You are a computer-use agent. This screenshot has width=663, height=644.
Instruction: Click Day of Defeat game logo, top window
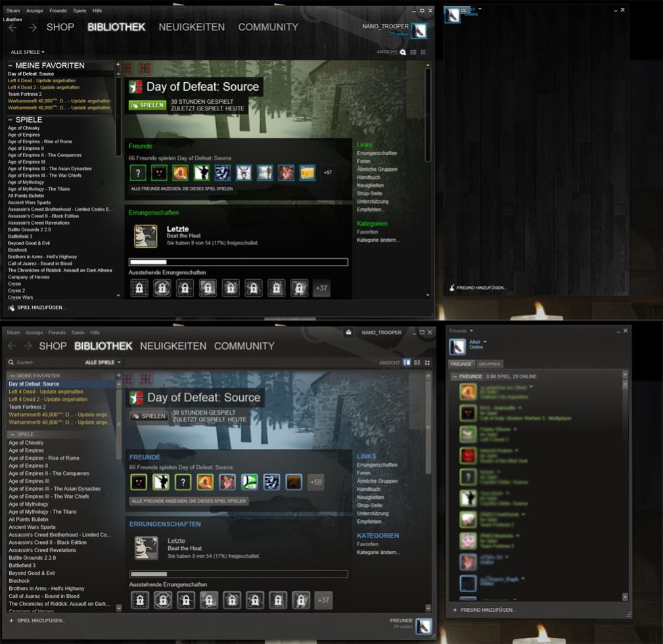click(x=136, y=87)
